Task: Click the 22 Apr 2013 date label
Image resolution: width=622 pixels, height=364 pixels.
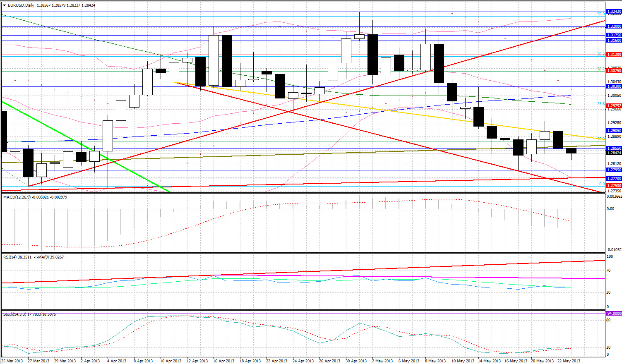Action: pyautogui.click(x=277, y=361)
